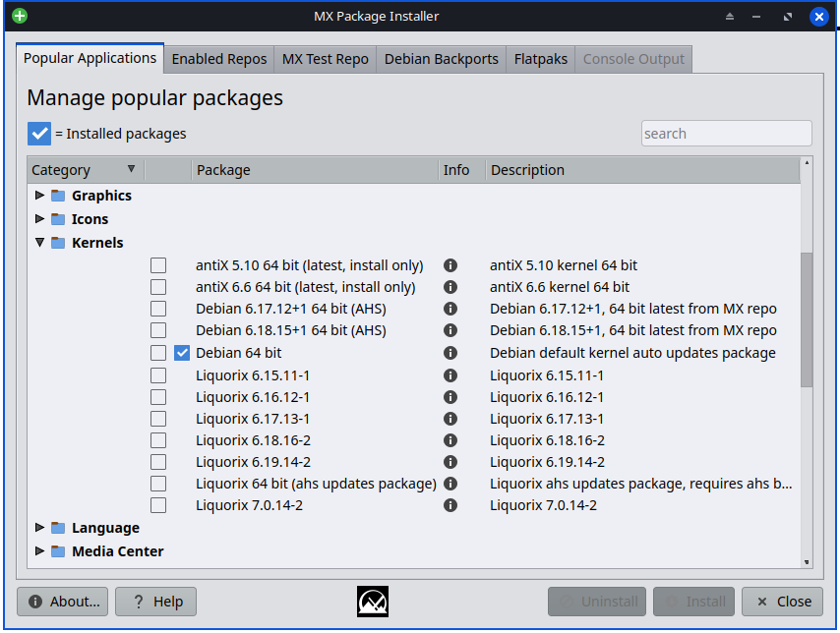The image size is (840, 633).
Task: Click the MX Linux logo icon
Action: click(373, 602)
